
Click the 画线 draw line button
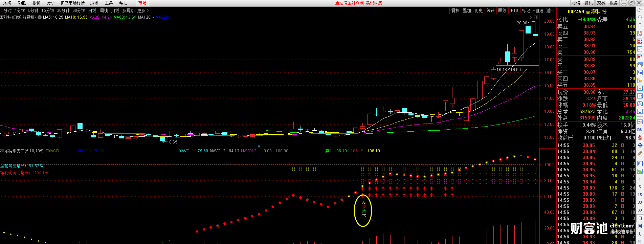tap(503, 10)
